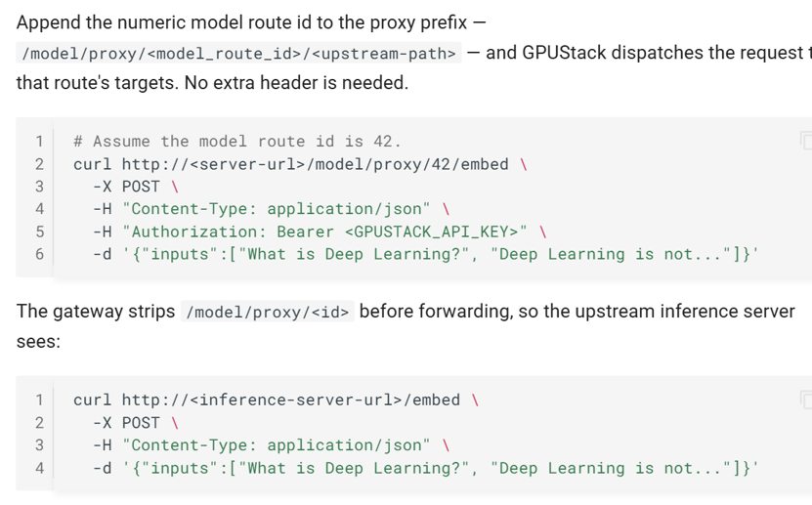Click line number 1 of the first code block
Viewport: 812px width, 505px height.
(39, 142)
